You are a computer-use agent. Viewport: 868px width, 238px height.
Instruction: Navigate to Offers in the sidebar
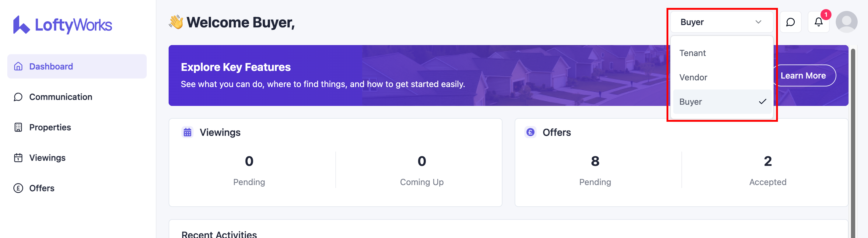42,188
